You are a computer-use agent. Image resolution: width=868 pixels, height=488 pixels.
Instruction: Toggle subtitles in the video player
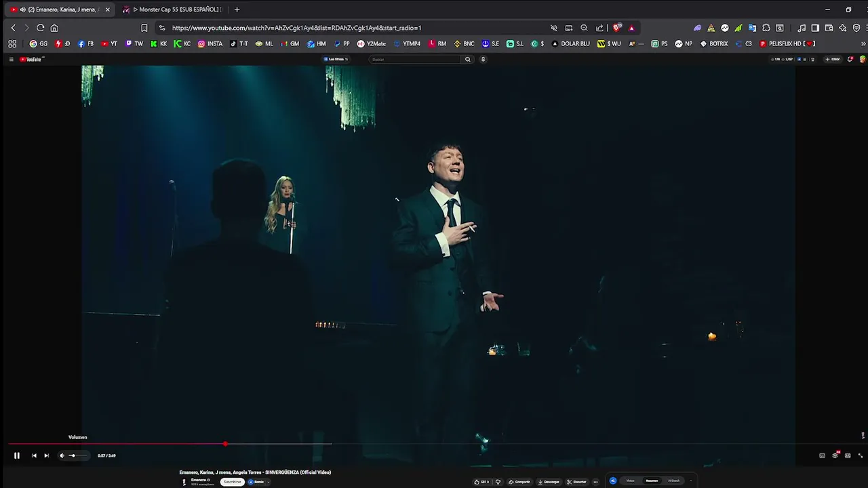coord(822,455)
